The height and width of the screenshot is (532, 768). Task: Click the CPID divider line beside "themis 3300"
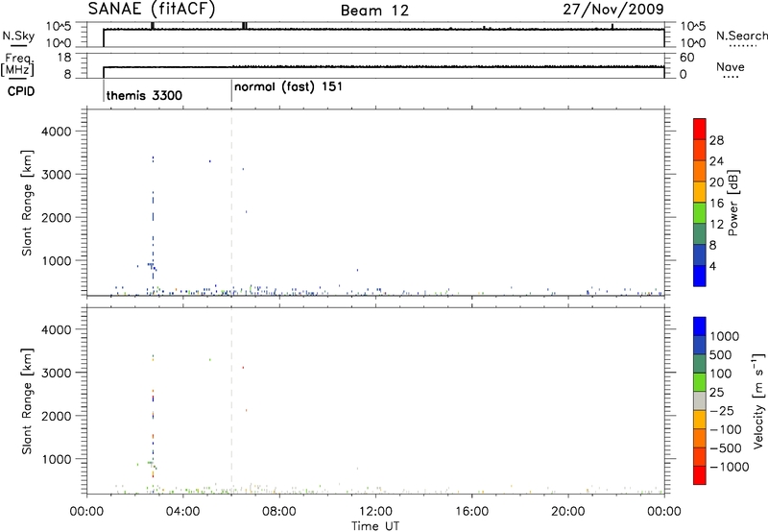coord(104,90)
